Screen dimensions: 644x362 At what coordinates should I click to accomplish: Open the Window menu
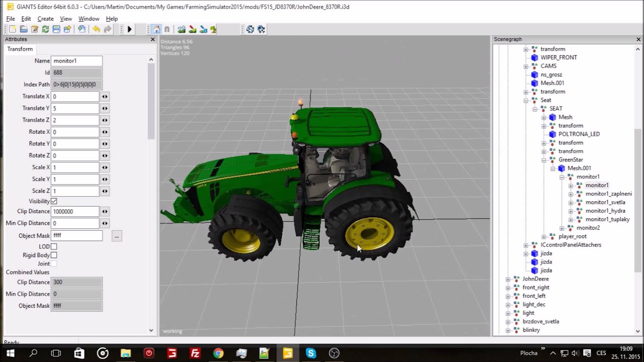pos(89,19)
